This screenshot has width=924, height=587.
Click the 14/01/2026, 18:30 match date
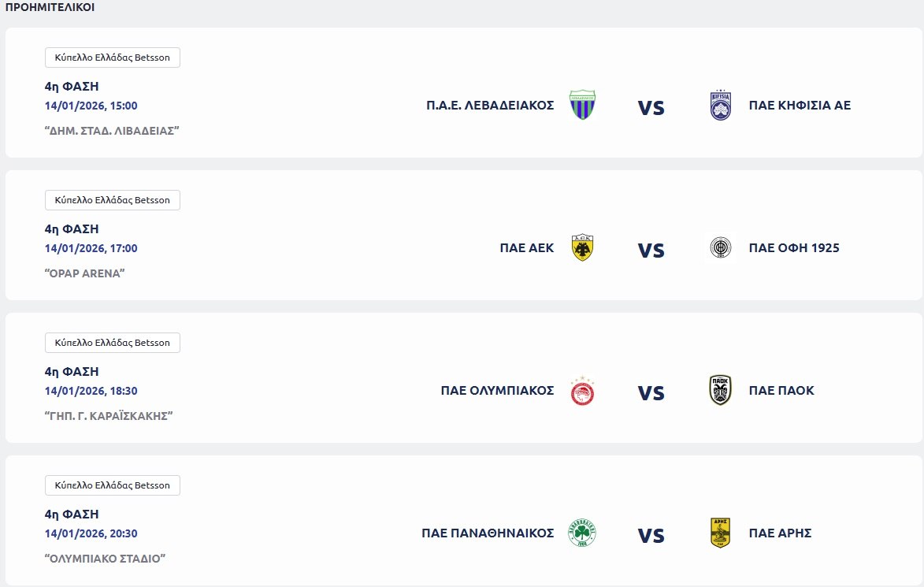pyautogui.click(x=91, y=391)
